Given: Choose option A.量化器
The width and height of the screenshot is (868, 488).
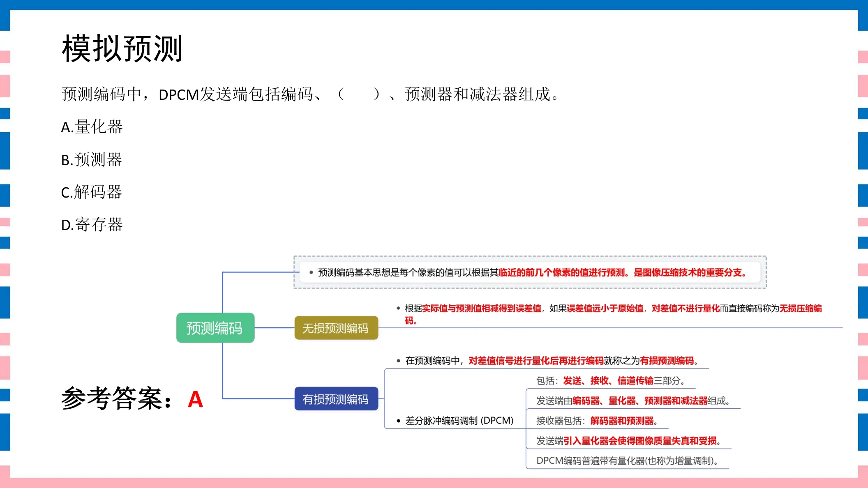Looking at the screenshot, I should tap(92, 127).
